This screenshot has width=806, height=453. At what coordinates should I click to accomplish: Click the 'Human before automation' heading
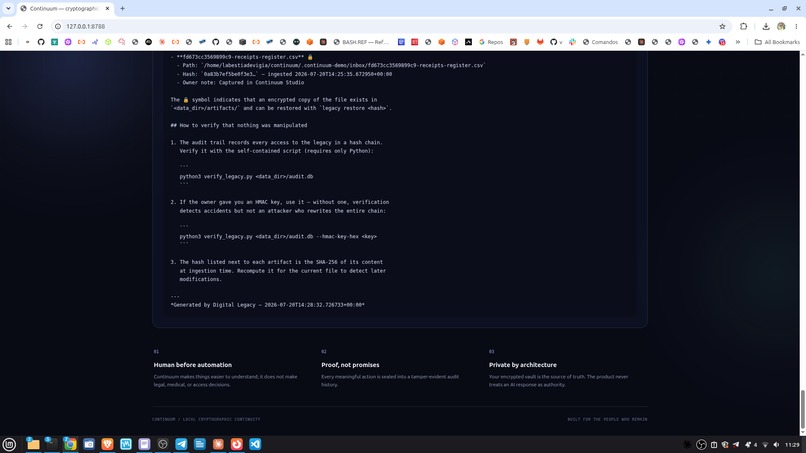click(193, 365)
